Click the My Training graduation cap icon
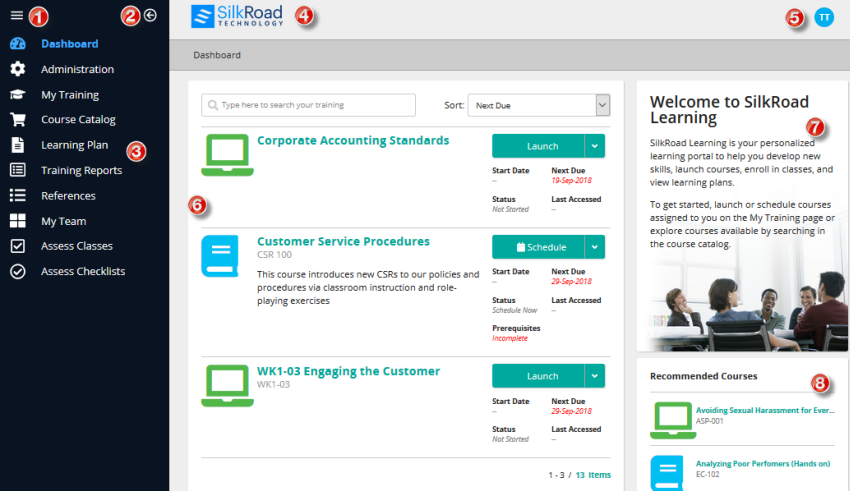Screen dimensions: 850x491 pos(17,94)
